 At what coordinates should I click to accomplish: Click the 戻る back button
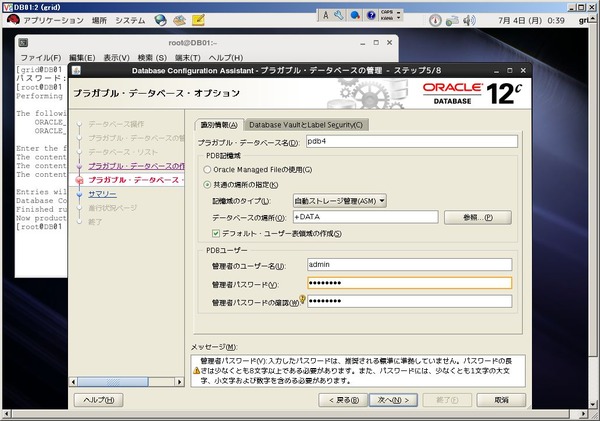tap(343, 400)
